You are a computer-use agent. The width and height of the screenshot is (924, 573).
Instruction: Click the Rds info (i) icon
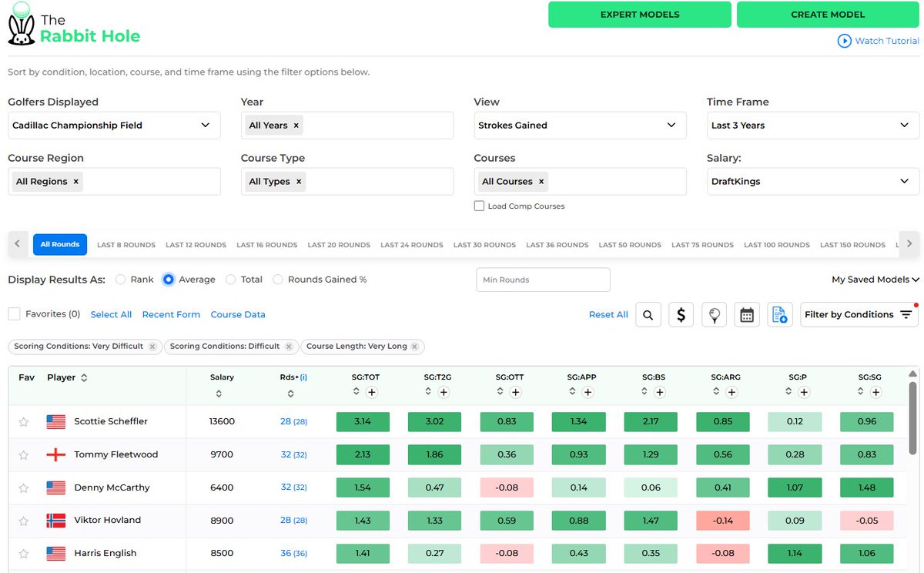click(x=303, y=377)
